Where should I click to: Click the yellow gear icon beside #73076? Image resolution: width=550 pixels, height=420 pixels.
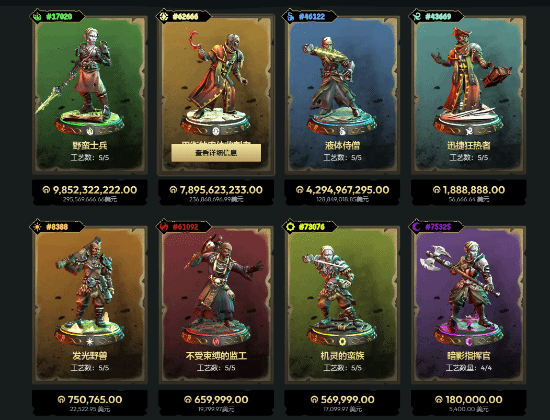point(290,226)
